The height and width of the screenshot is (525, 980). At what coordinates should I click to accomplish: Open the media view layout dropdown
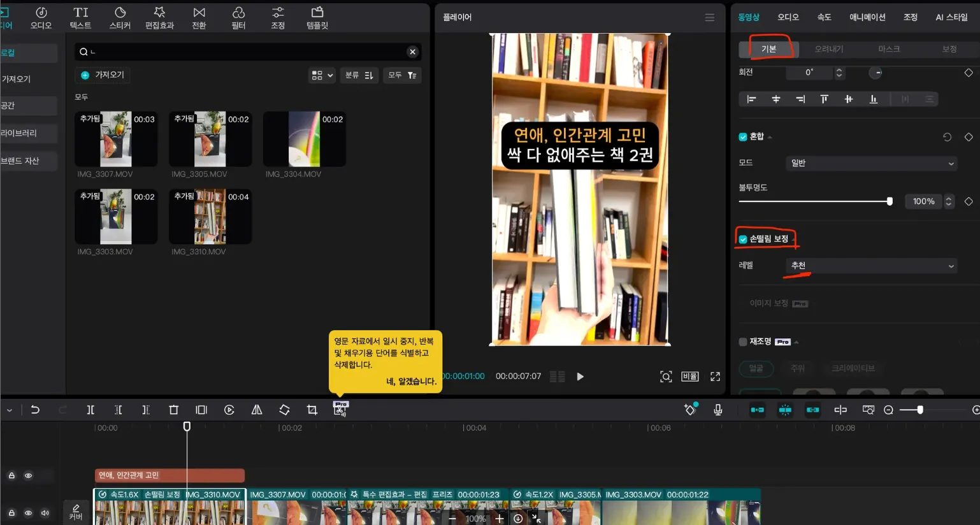(322, 75)
